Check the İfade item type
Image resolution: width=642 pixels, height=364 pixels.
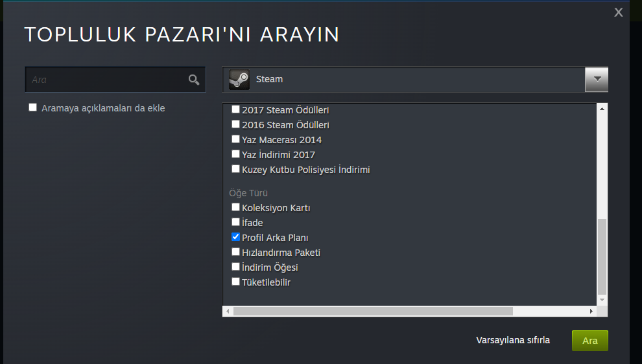[235, 222]
